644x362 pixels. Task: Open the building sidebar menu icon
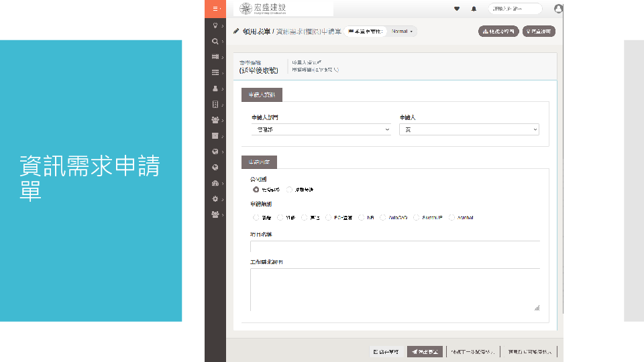point(215,105)
